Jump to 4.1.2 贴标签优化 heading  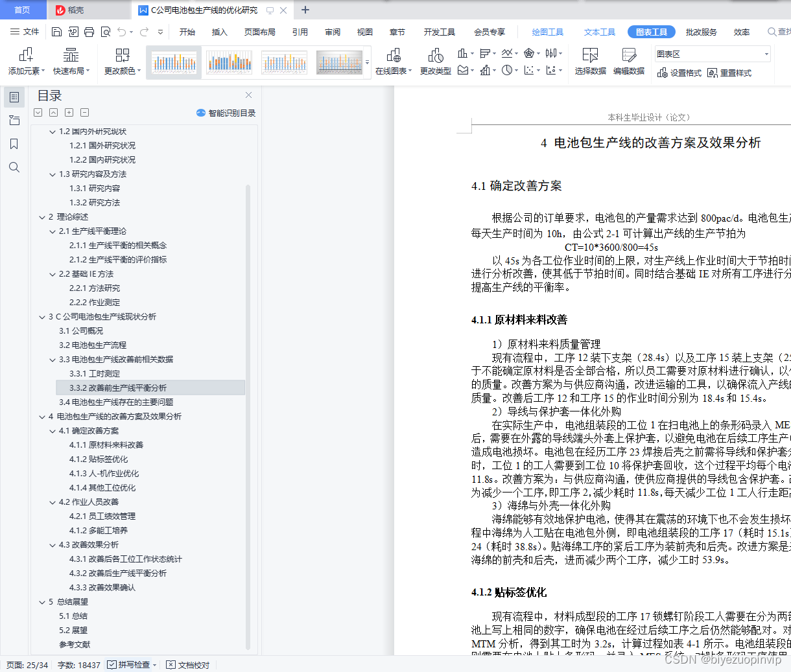99,459
